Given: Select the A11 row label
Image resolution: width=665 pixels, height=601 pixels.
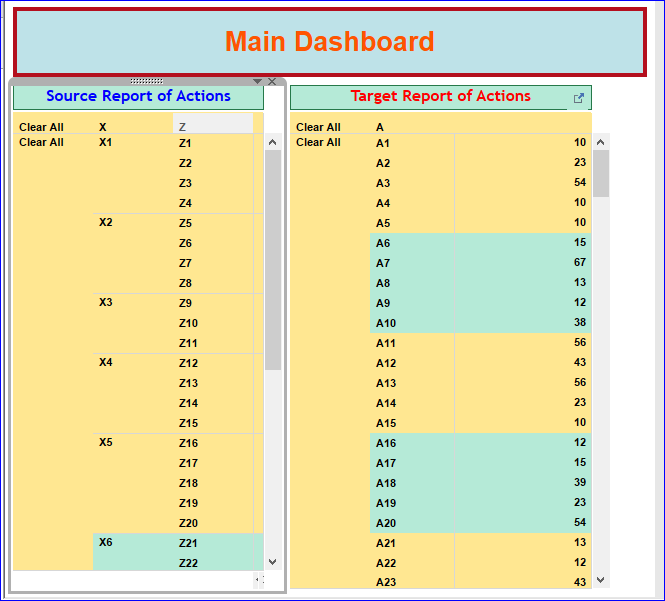Looking at the screenshot, I should click(386, 343).
